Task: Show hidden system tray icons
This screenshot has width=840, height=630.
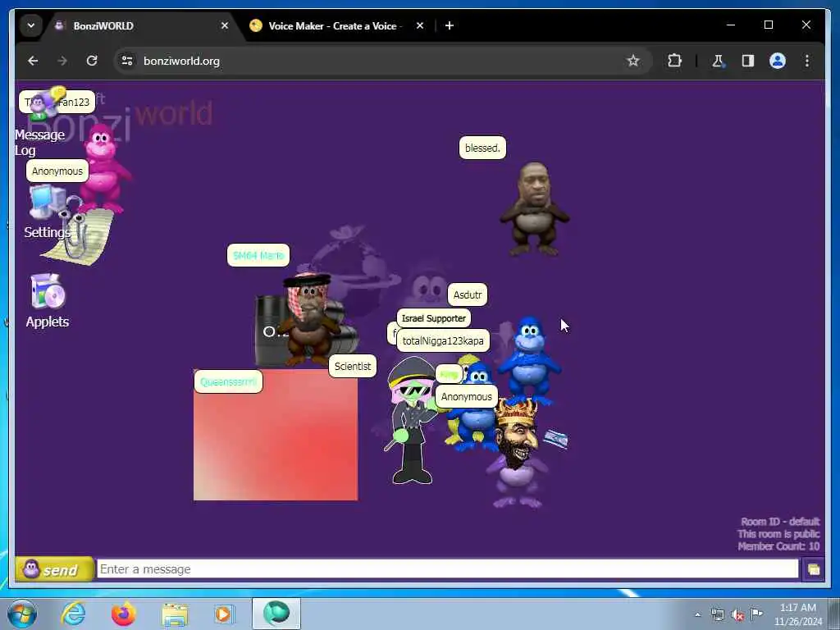Action: coord(697,615)
